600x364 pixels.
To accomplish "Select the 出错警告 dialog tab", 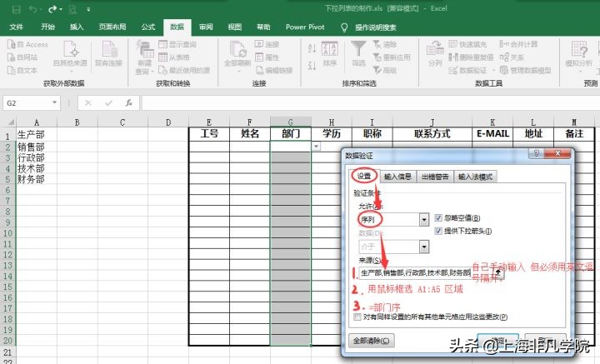I will pyautogui.click(x=435, y=177).
